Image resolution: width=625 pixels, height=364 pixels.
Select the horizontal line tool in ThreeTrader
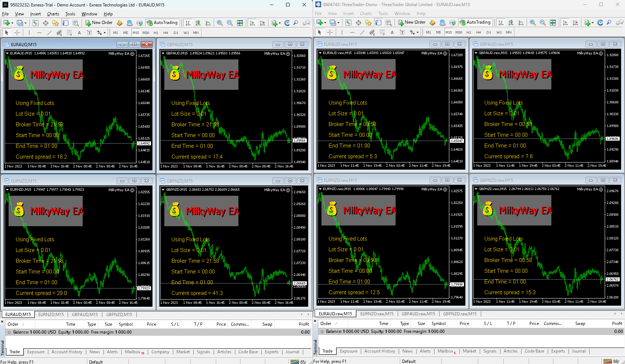coord(352,32)
